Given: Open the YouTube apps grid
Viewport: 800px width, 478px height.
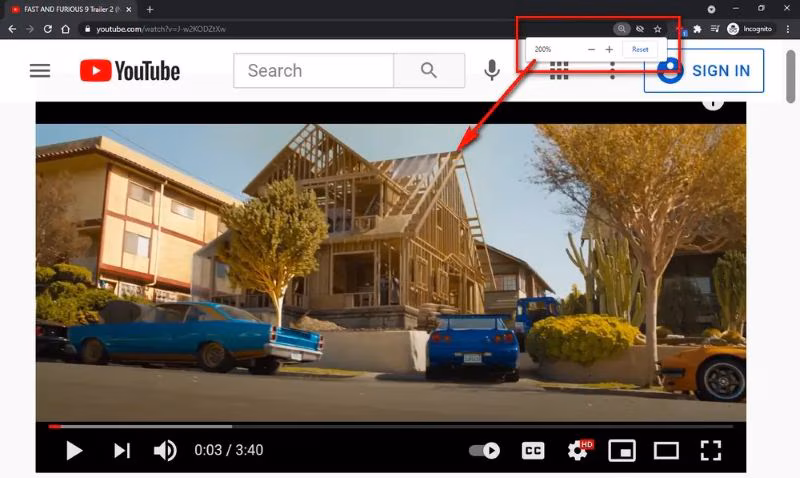Looking at the screenshot, I should click(x=559, y=71).
